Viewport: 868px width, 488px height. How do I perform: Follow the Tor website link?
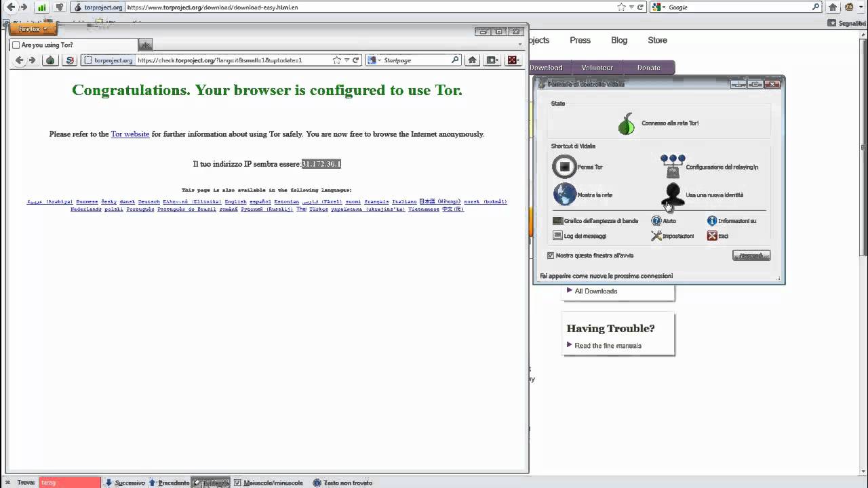[x=130, y=134]
